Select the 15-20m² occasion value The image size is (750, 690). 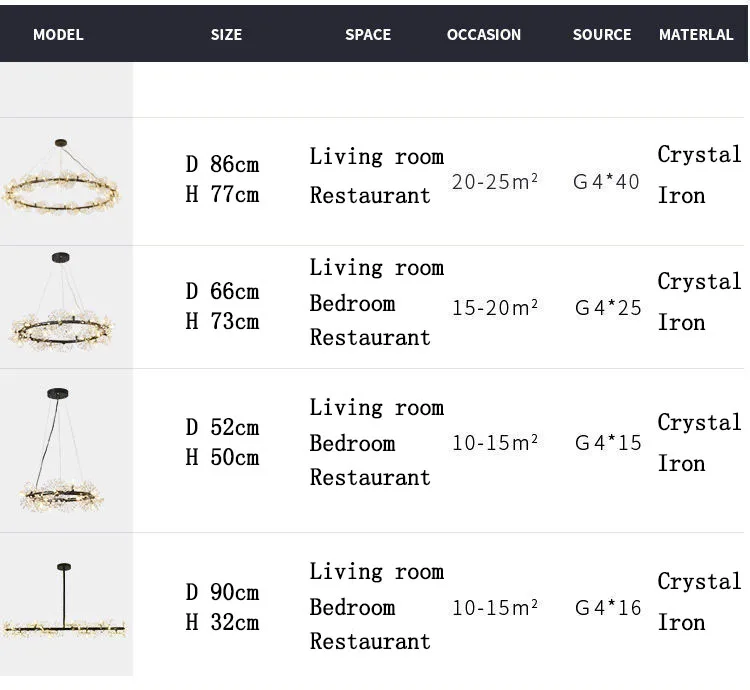pos(495,308)
